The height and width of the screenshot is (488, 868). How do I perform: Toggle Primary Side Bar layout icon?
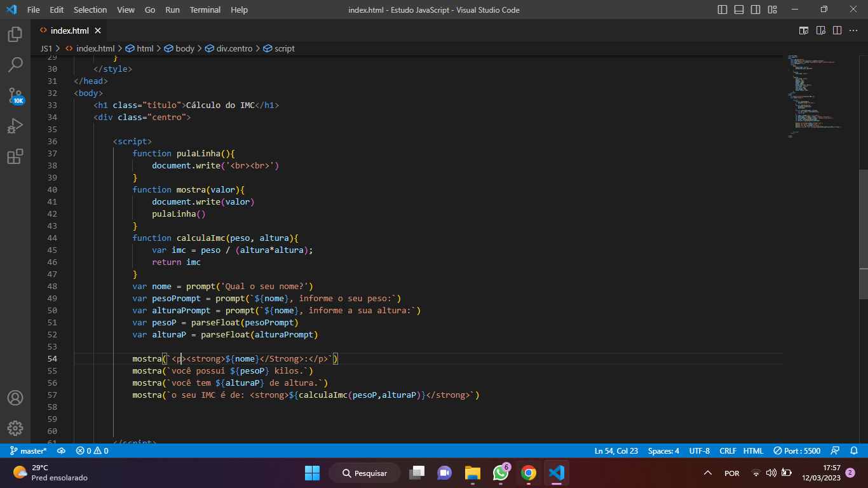click(x=722, y=10)
